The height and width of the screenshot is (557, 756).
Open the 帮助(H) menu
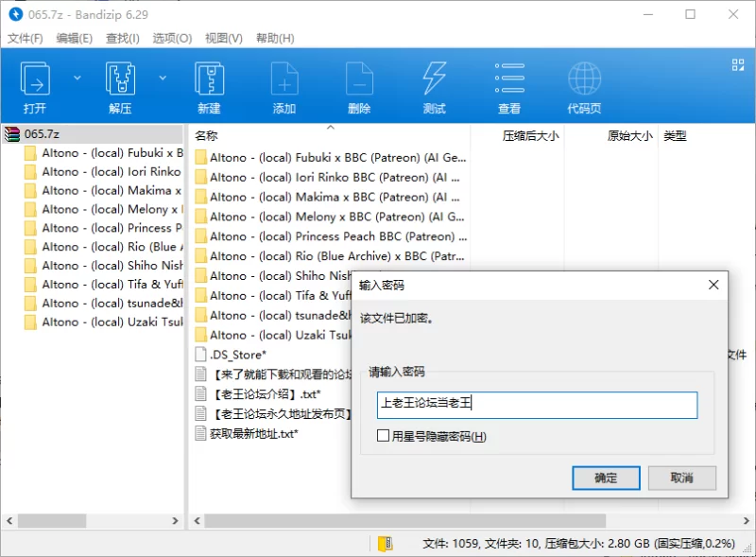275,38
